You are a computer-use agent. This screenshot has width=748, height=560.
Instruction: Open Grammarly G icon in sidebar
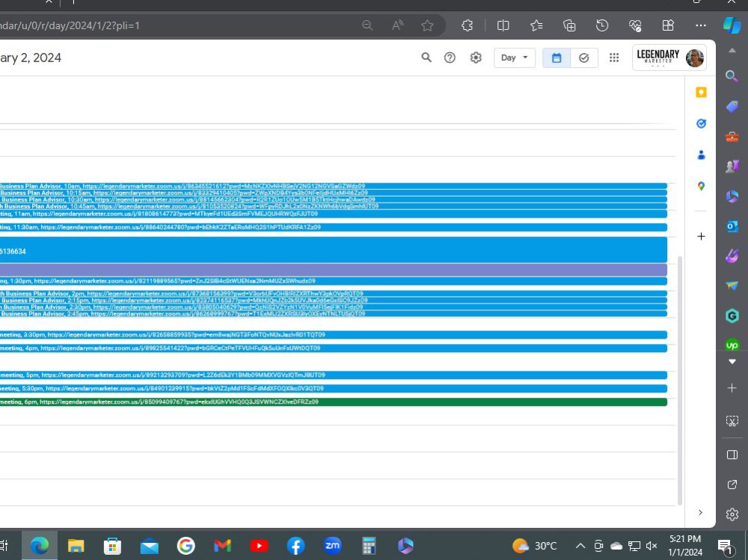pyautogui.click(x=732, y=316)
